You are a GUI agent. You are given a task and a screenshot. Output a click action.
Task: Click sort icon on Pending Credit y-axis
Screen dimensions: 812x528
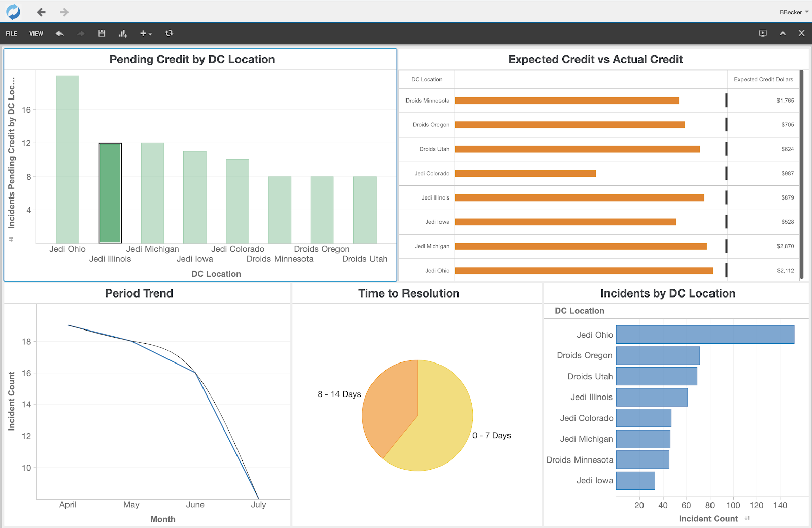click(x=11, y=239)
